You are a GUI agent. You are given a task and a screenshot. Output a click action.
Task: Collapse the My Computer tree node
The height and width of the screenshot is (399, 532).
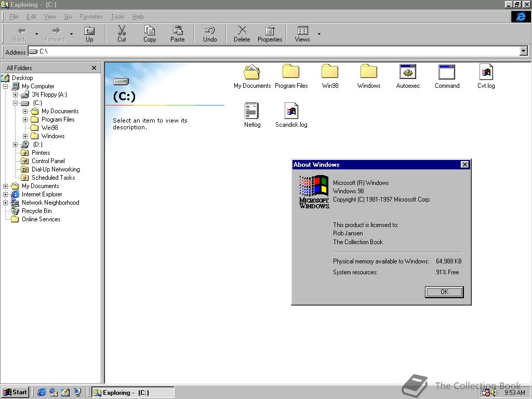5,86
